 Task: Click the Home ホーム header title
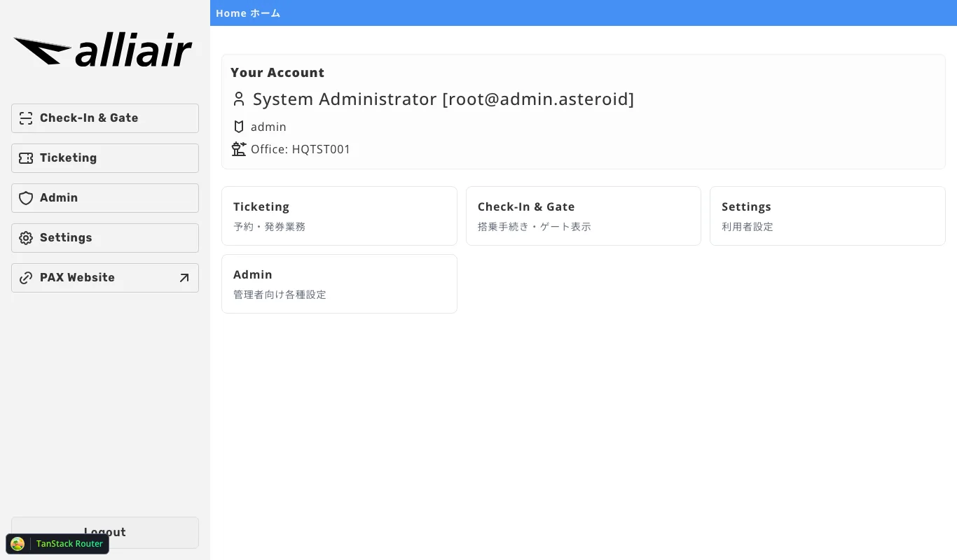coord(248,13)
